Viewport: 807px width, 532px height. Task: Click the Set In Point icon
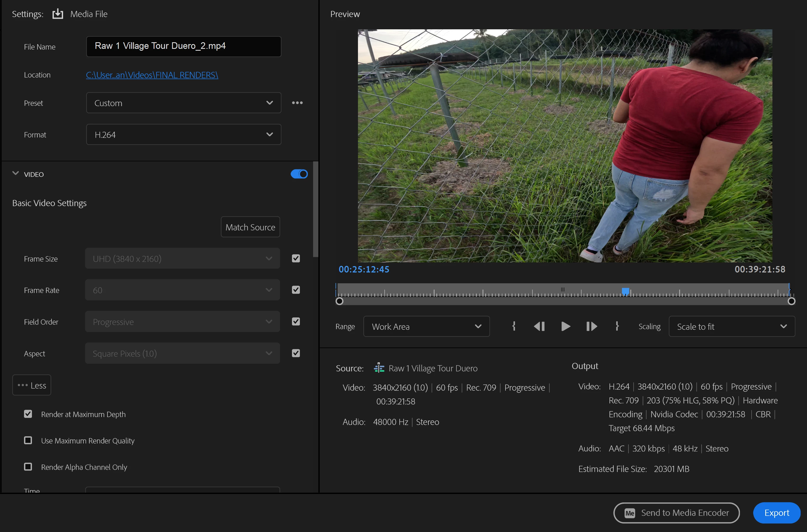[x=513, y=326]
